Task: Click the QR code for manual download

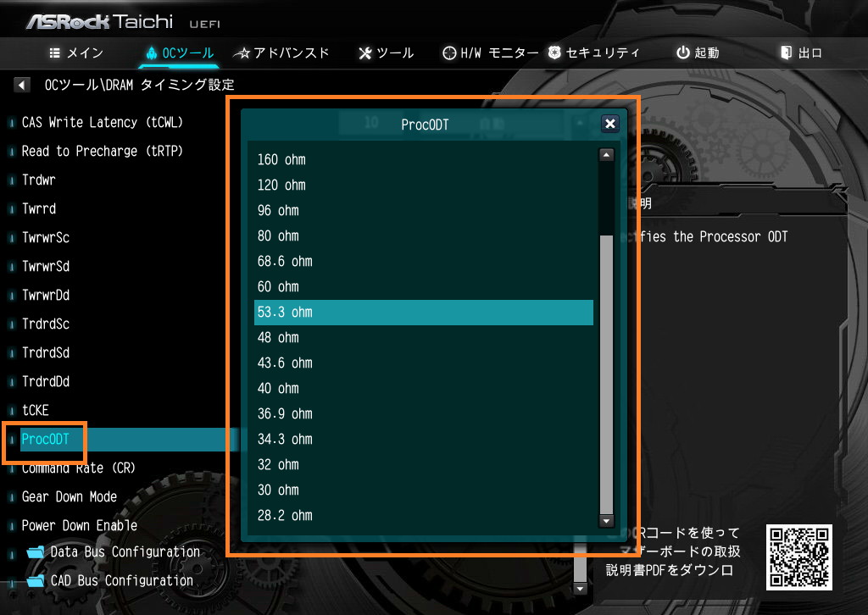Action: click(x=798, y=557)
